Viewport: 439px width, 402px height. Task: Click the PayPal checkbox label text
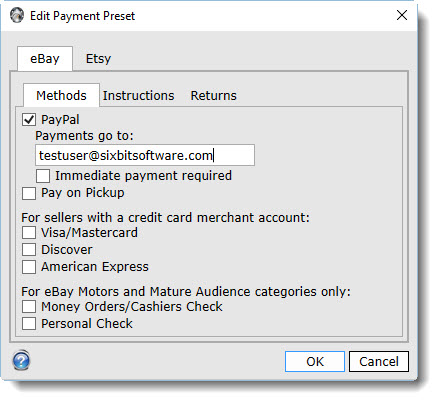click(60, 120)
